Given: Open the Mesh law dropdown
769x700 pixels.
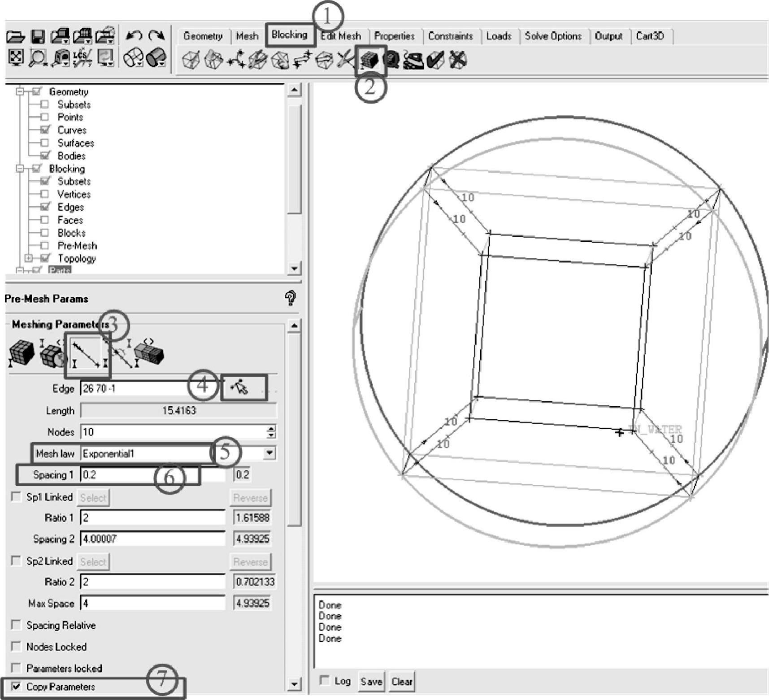Looking at the screenshot, I should click(x=269, y=453).
